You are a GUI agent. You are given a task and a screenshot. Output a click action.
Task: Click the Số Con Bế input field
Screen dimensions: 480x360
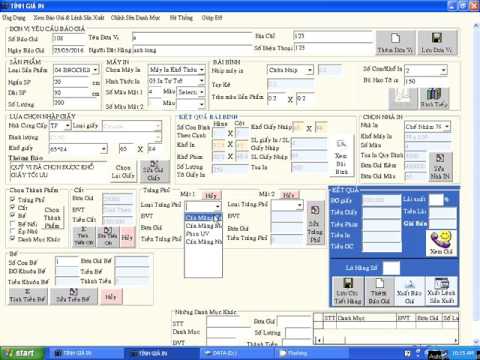[68, 262]
